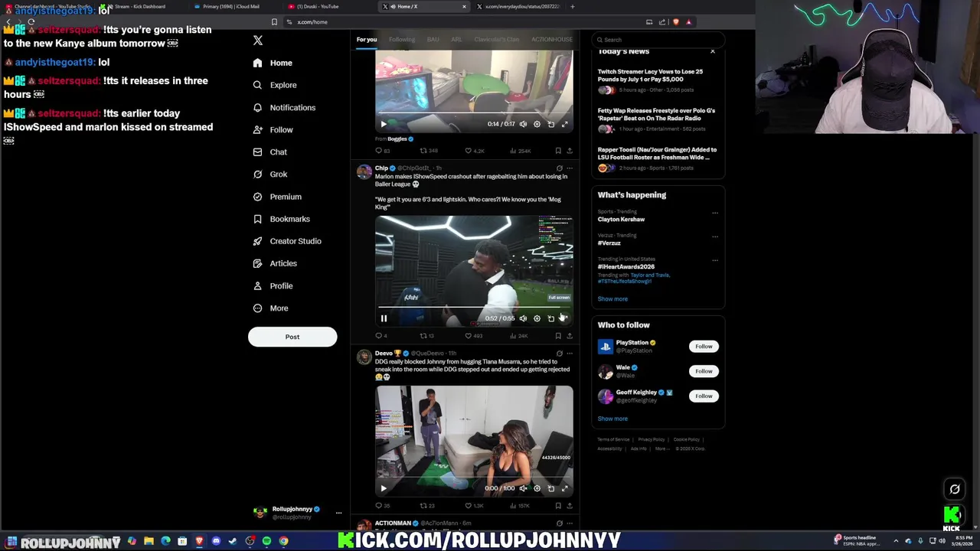980x551 pixels.
Task: Open options for #Verzuz trend
Action: tap(715, 236)
